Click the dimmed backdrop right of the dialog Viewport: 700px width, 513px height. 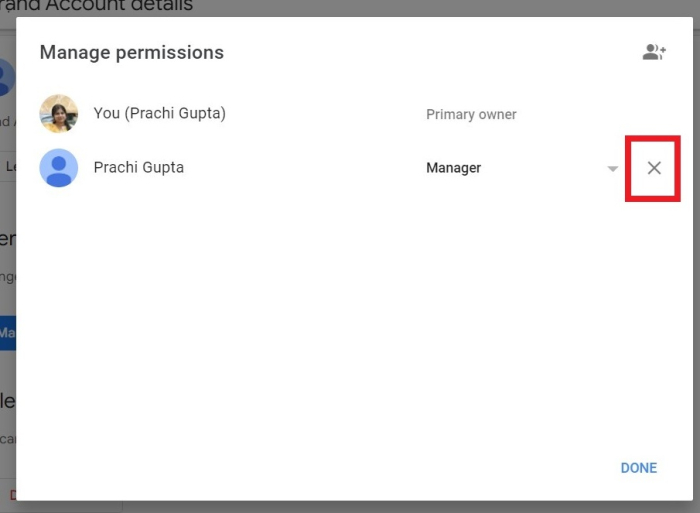(x=691, y=300)
